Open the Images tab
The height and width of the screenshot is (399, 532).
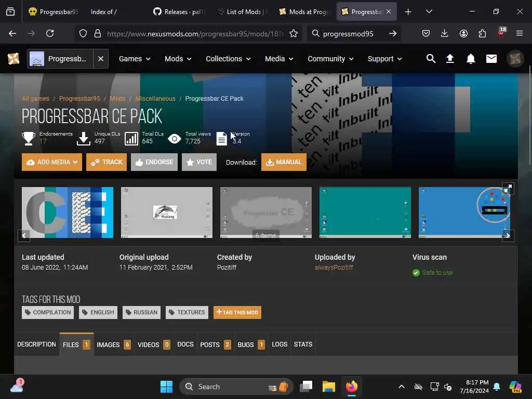coord(114,344)
